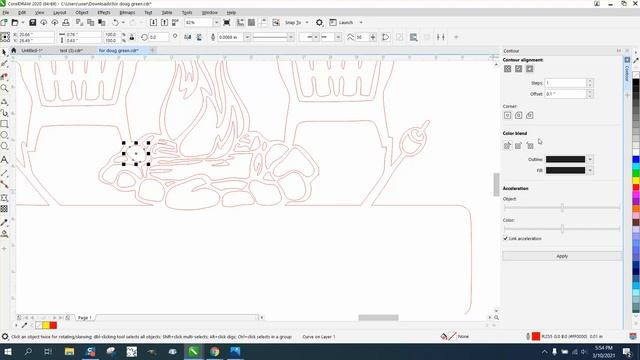Click the Color acceleration slider

pos(562,229)
